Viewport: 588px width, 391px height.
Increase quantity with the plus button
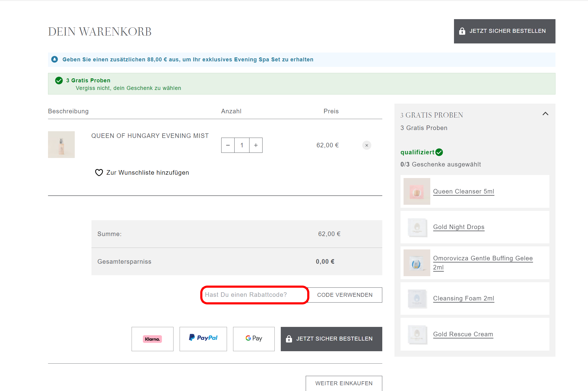[x=256, y=145]
